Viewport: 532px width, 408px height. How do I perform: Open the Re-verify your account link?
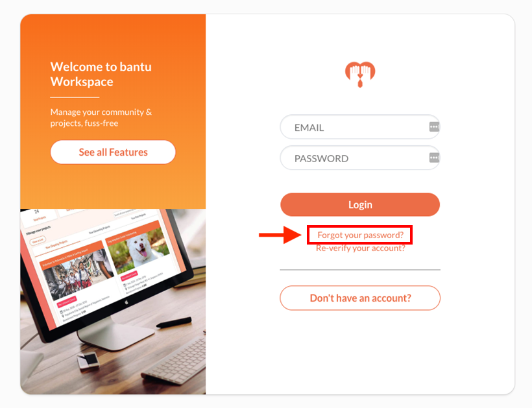click(360, 248)
